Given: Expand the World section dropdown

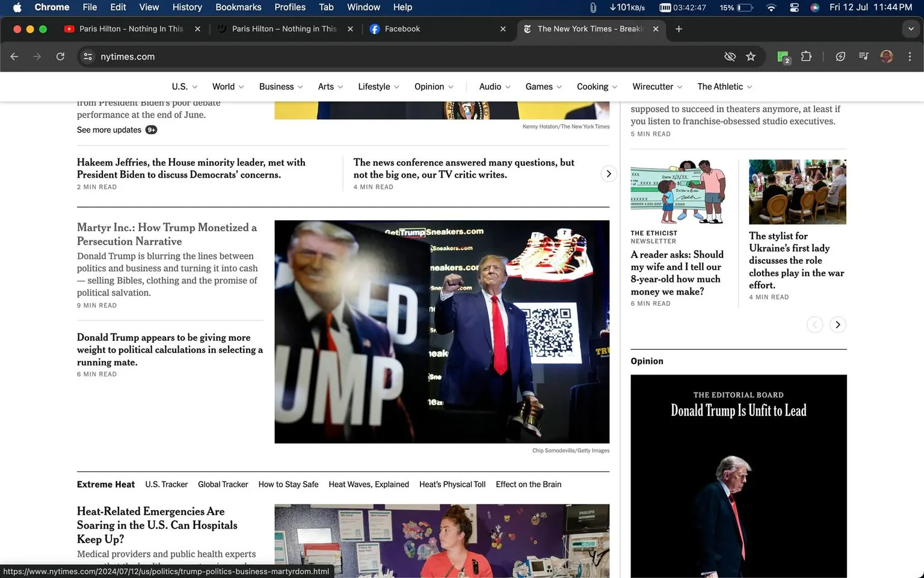Looking at the screenshot, I should 228,87.
